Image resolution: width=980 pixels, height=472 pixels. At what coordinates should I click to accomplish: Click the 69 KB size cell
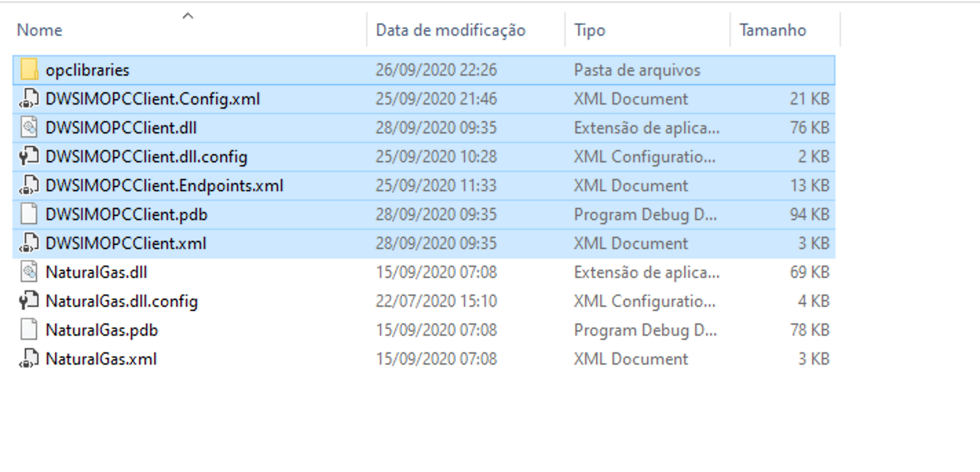(809, 272)
